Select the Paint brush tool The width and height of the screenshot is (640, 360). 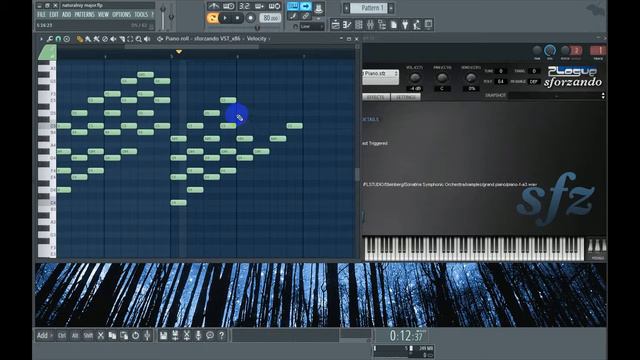pyautogui.click(x=88, y=39)
